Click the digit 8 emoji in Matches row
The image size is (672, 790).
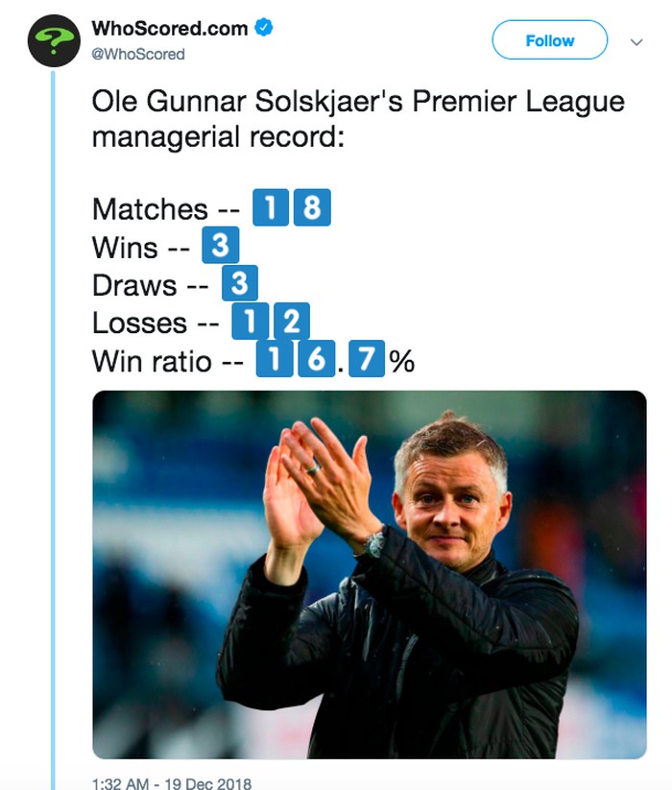click(x=311, y=208)
